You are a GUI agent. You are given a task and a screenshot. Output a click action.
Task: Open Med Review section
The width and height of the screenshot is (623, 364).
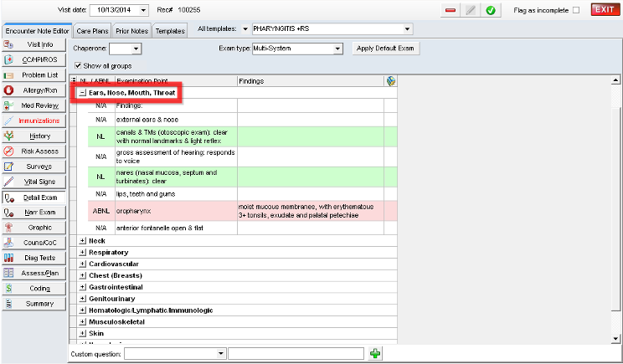coord(33,105)
